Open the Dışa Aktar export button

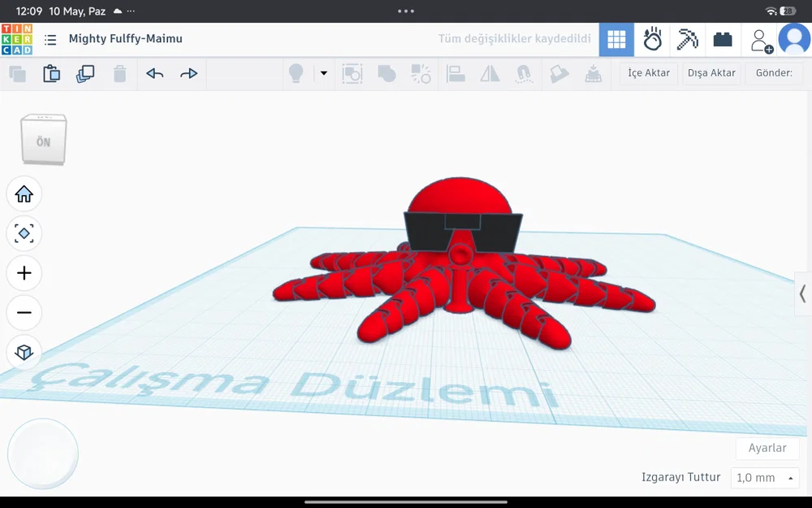coord(711,73)
